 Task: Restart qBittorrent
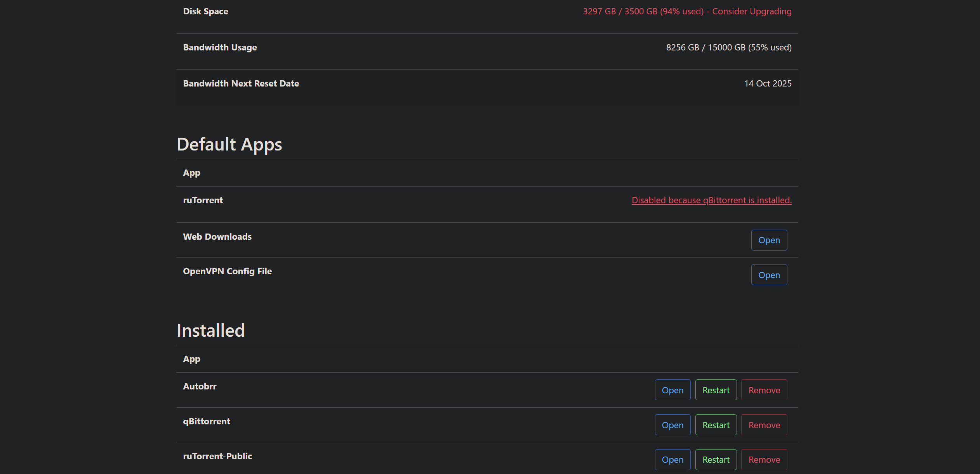[x=716, y=425]
